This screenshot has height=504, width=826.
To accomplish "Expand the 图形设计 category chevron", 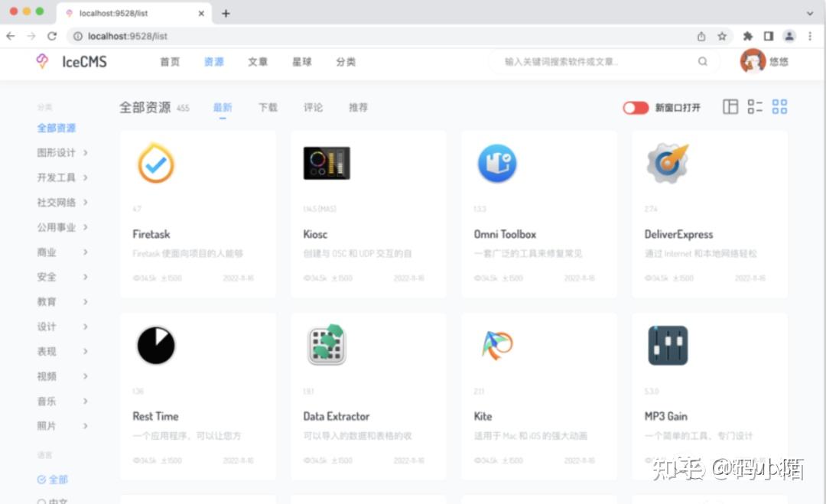I will click(x=86, y=153).
